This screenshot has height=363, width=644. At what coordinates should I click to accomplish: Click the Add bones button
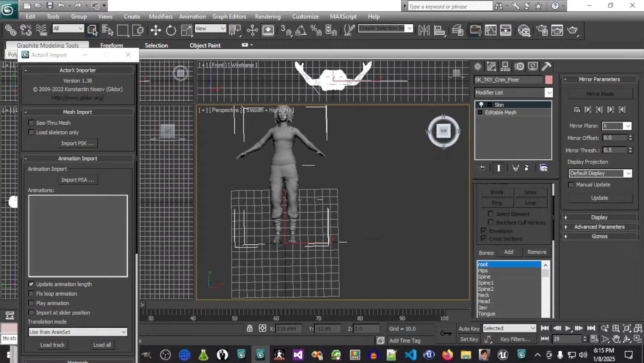pyautogui.click(x=509, y=252)
